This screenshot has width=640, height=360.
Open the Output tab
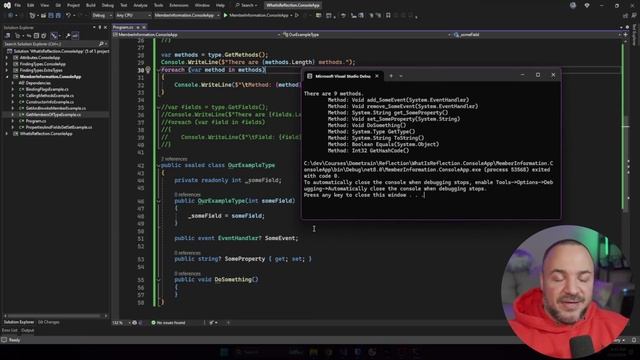pyautogui.click(x=28, y=330)
